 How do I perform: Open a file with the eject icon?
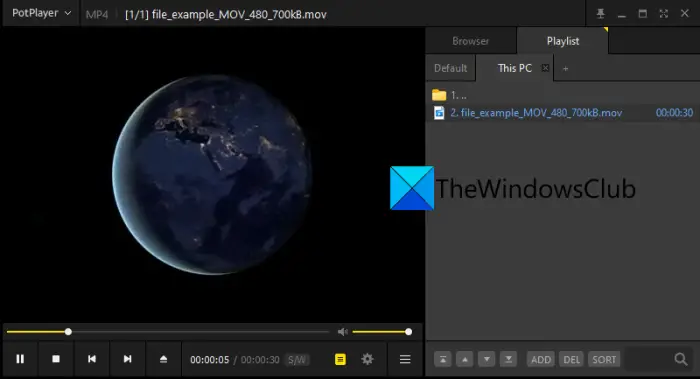tap(163, 359)
